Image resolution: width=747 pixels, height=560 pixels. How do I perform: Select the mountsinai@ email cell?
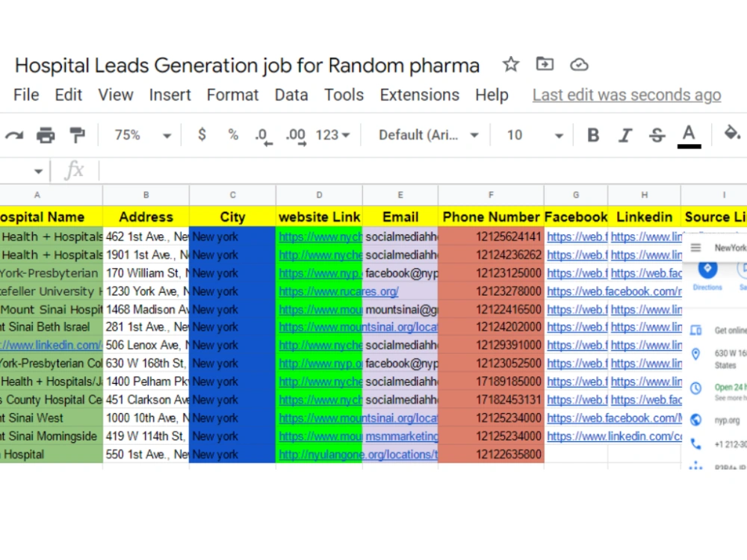click(x=400, y=309)
